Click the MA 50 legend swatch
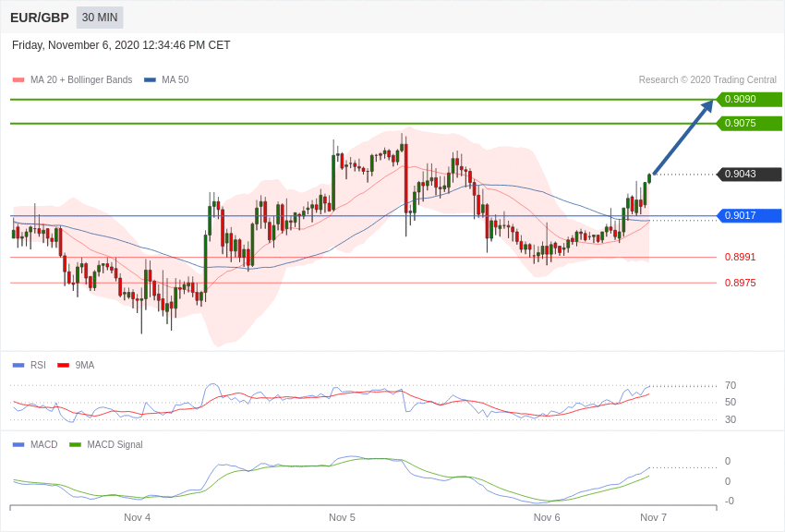This screenshot has width=785, height=532. click(150, 79)
